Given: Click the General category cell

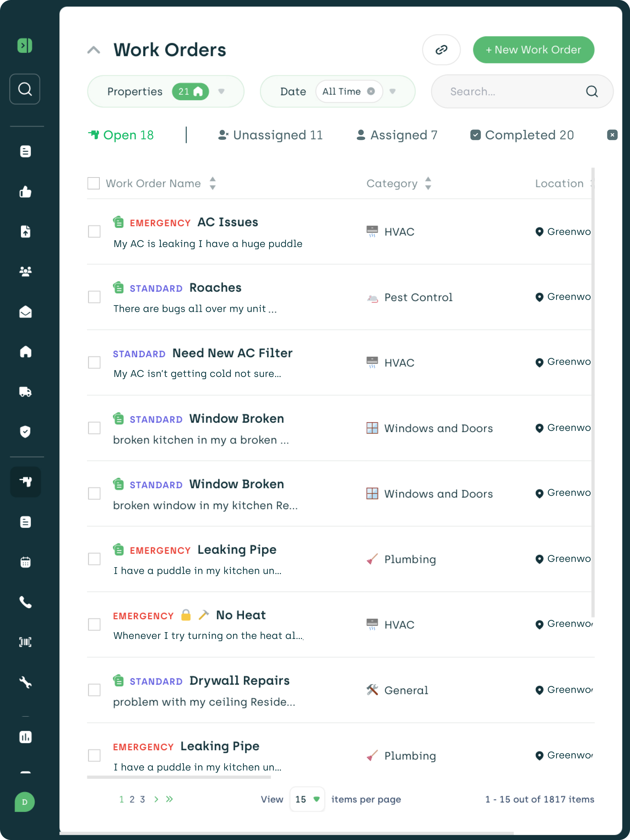Looking at the screenshot, I should [x=397, y=690].
